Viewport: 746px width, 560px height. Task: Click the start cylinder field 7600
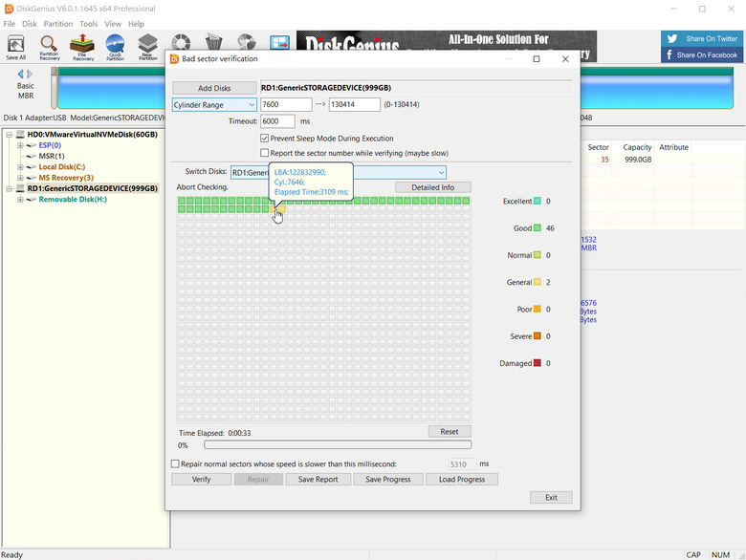click(286, 104)
